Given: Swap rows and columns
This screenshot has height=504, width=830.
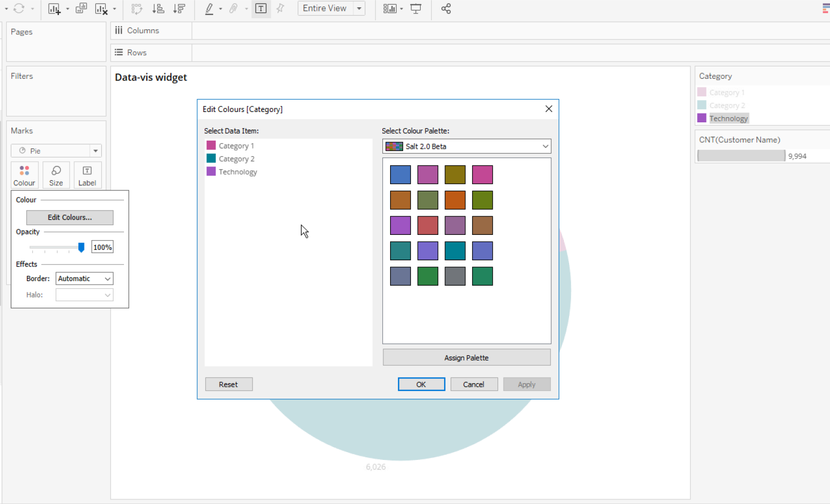Looking at the screenshot, I should pos(136,8).
